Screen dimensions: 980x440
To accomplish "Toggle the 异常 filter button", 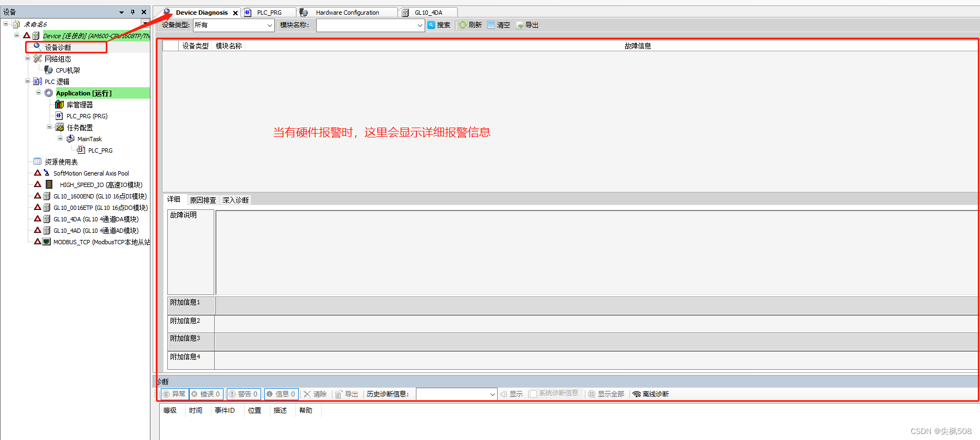I will 174,394.
